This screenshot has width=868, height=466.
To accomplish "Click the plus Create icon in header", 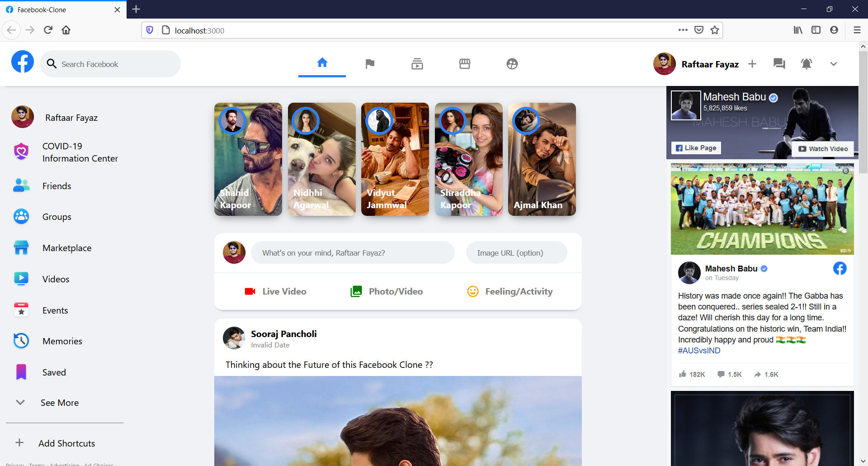I will click(x=752, y=64).
